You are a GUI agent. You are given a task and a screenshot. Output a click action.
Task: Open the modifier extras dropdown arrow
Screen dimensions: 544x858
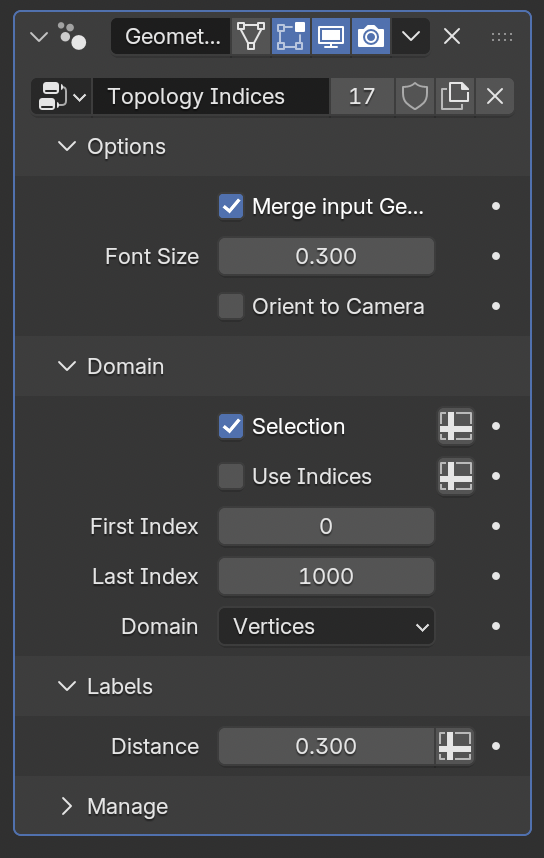tap(410, 37)
